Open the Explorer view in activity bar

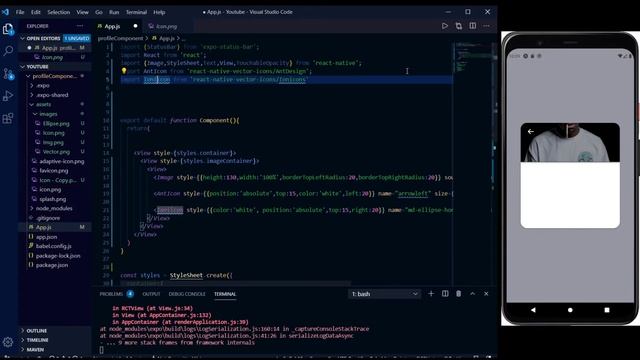[x=8, y=29]
